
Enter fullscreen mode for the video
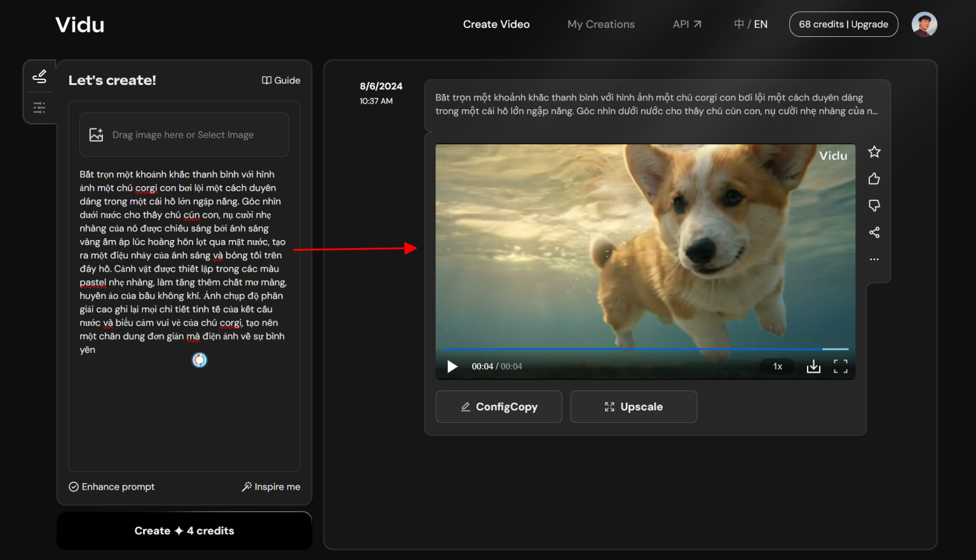pos(840,366)
